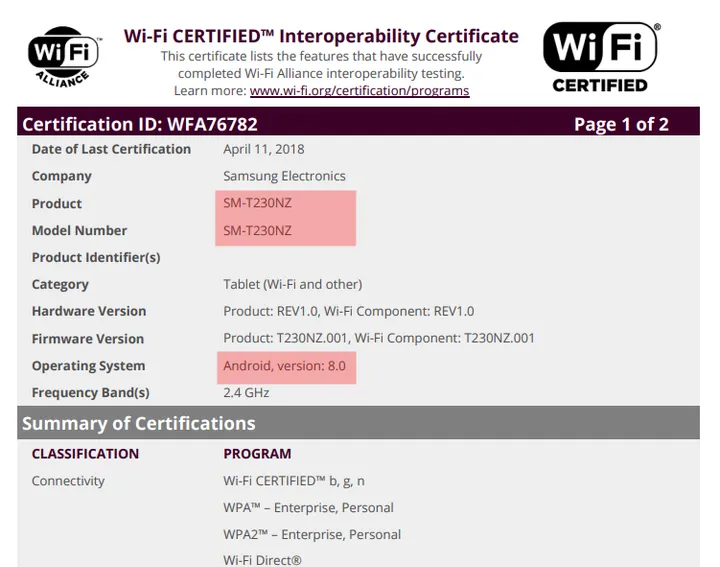
Task: Select the 2.4 GHz frequency band value
Action: click(246, 393)
